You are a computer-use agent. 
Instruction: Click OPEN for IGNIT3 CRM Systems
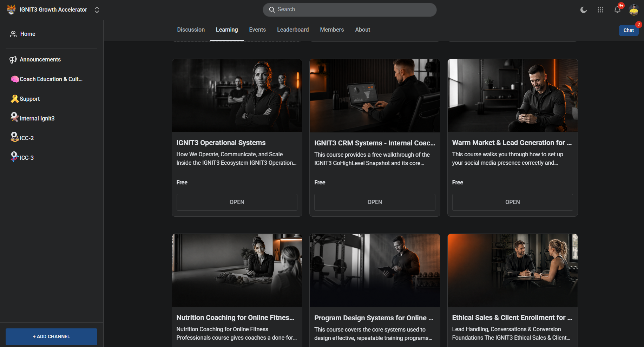tap(375, 202)
